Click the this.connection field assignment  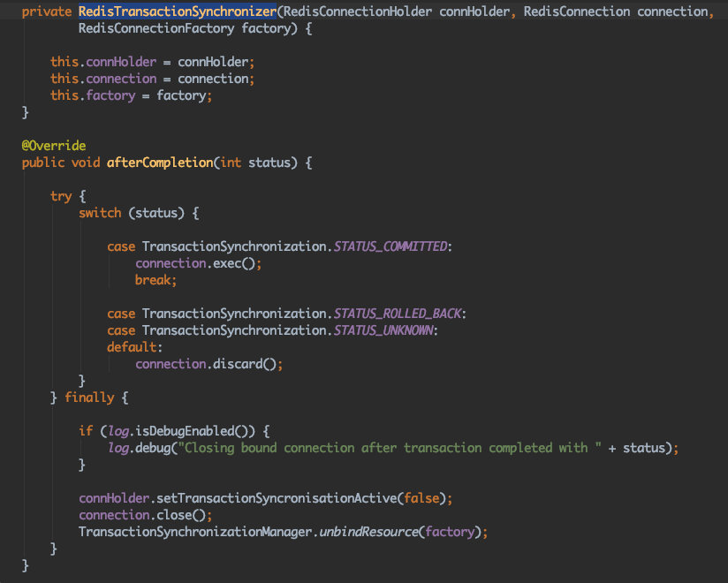click(x=152, y=79)
